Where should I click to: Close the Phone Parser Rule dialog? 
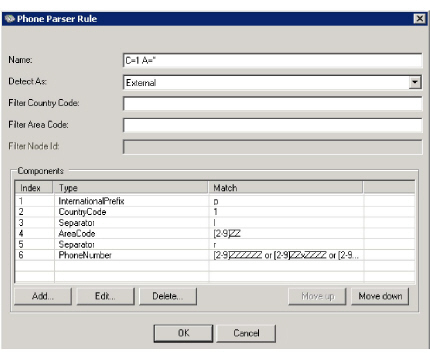(x=419, y=19)
